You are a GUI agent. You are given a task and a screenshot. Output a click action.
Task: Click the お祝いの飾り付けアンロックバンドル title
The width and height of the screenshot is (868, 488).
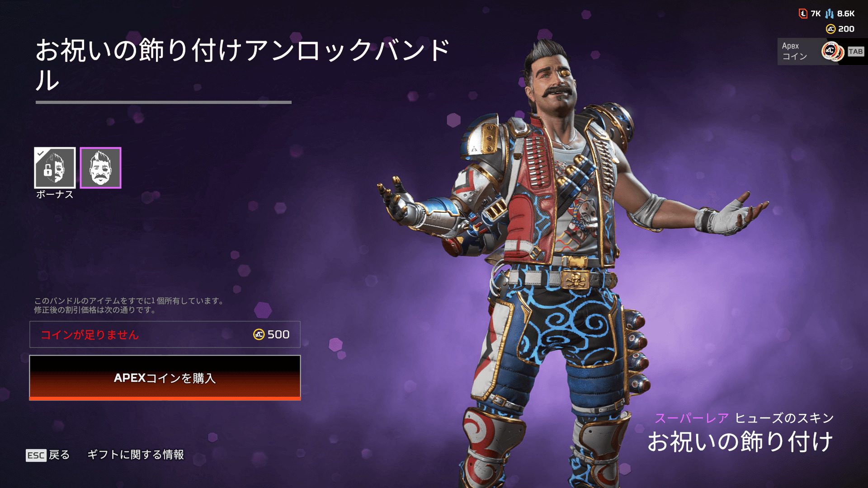click(x=243, y=65)
